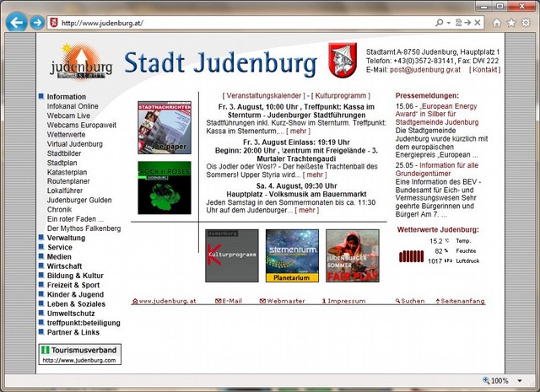Open the footer Webmaster envelope link
Image resolution: width=540 pixels, height=392 pixels.
pyautogui.click(x=282, y=301)
